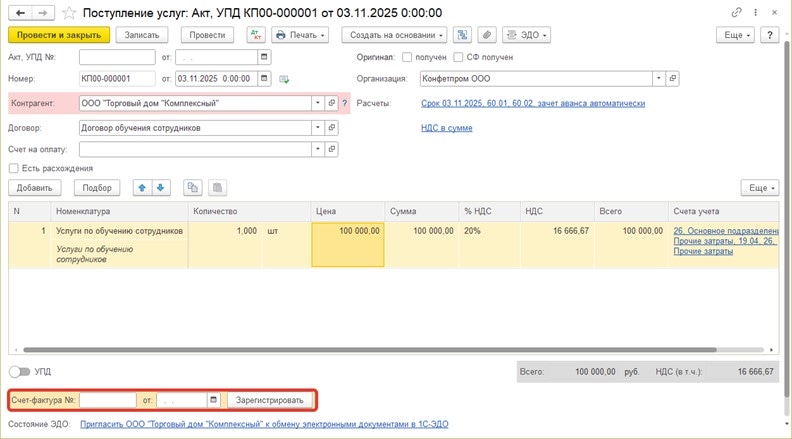This screenshot has width=792, height=439.
Task: Click the Дт/Кт postings icon
Action: (255, 35)
